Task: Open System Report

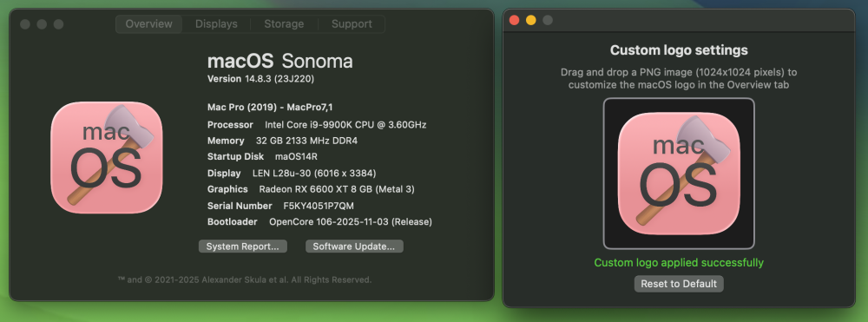Action: (242, 246)
